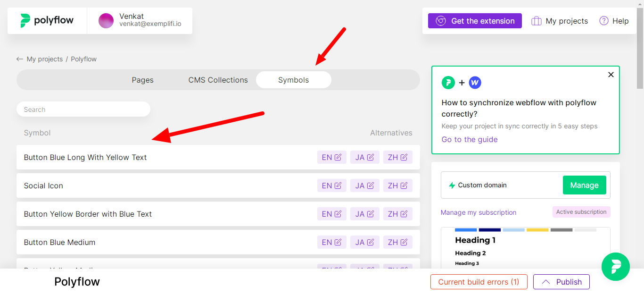Focus the Search input field

coord(83,109)
